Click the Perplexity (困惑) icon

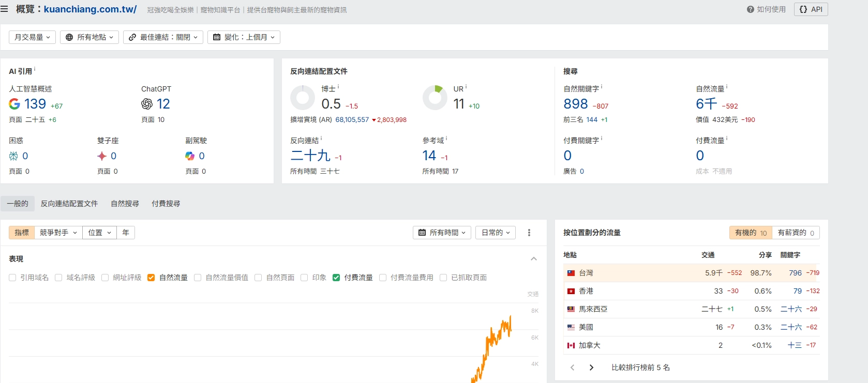pos(13,156)
